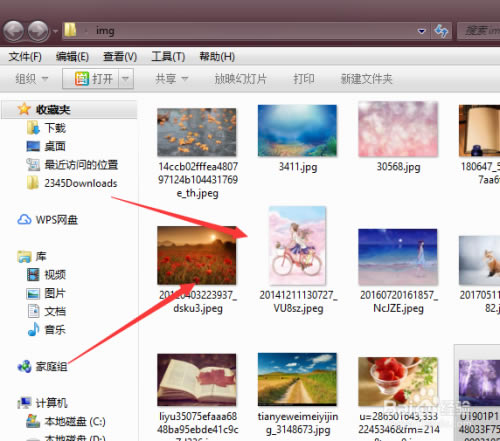Open the 工具(T) menu
The image size is (500, 441).
click(168, 57)
